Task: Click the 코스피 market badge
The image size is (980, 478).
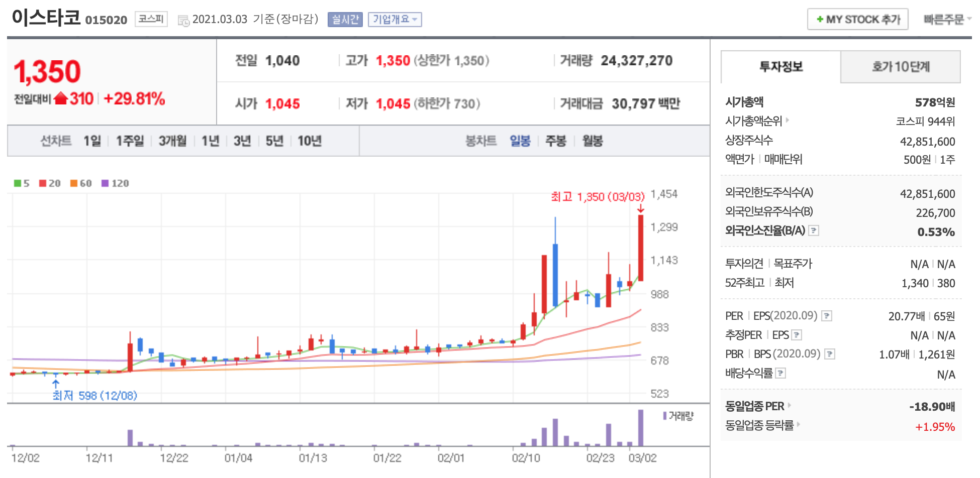Action: click(x=151, y=19)
